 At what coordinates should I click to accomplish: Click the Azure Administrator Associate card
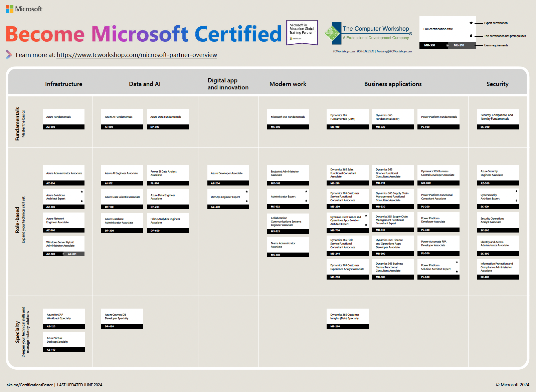coord(63,175)
